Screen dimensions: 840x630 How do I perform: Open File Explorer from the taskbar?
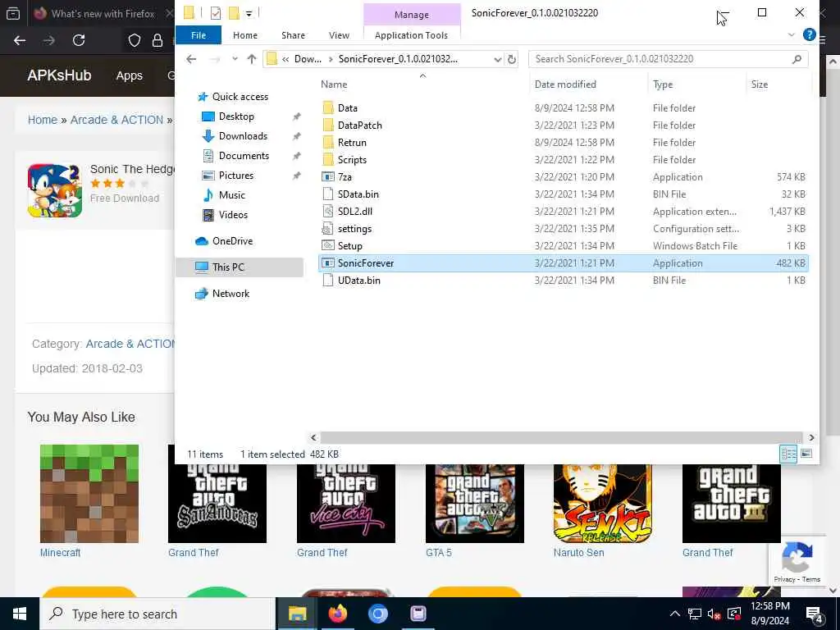[297, 614]
